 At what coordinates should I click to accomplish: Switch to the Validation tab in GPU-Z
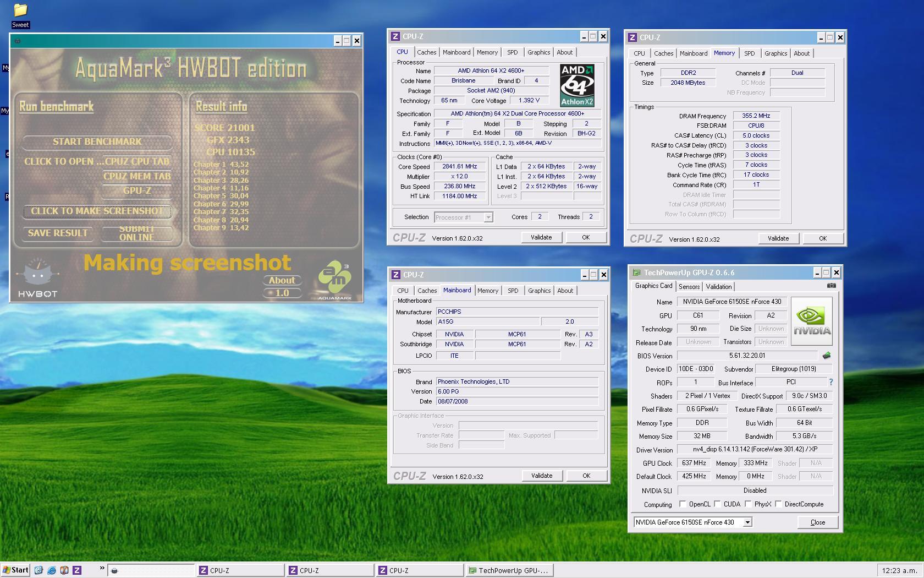718,287
